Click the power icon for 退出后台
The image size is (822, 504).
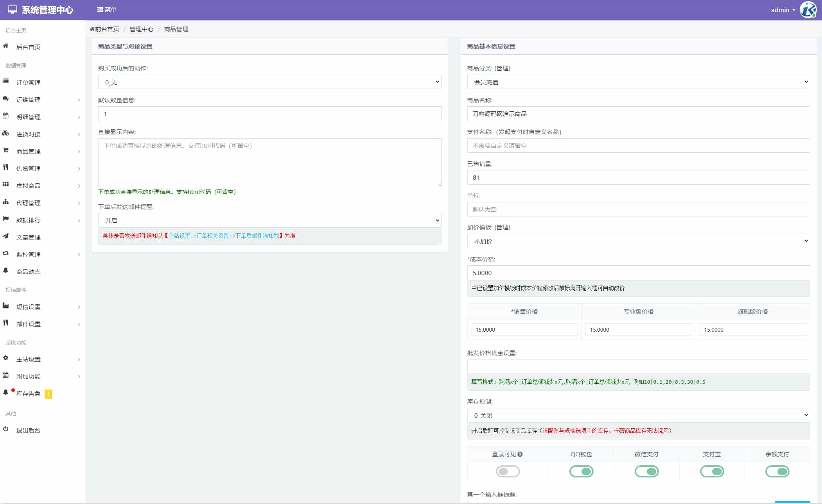coord(6,429)
